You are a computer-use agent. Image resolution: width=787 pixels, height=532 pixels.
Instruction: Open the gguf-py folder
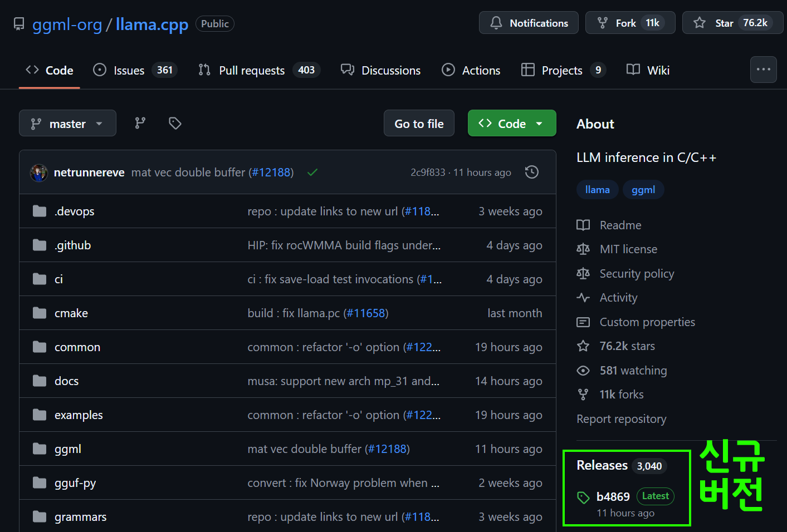click(75, 483)
